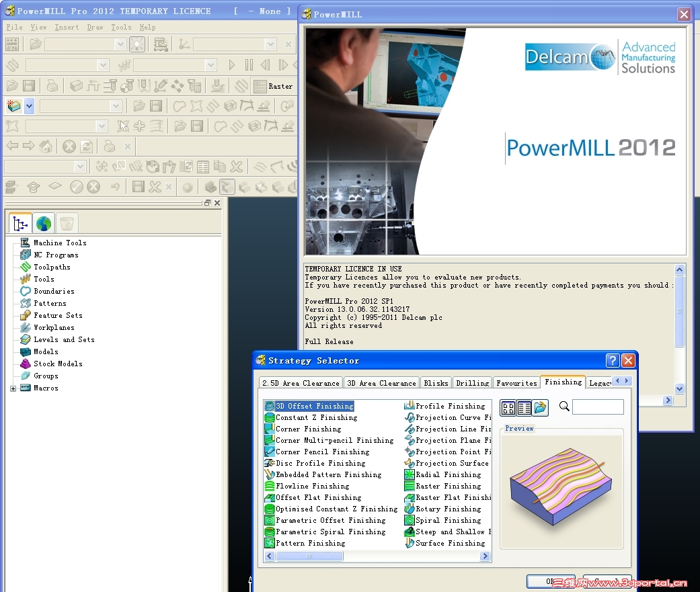The image size is (700, 592).
Task: Click the browser stop icon
Action: point(69,146)
